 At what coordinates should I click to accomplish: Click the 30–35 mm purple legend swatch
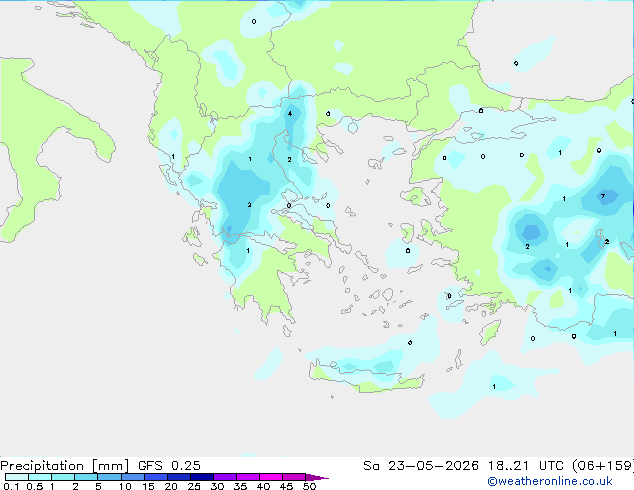point(225,477)
